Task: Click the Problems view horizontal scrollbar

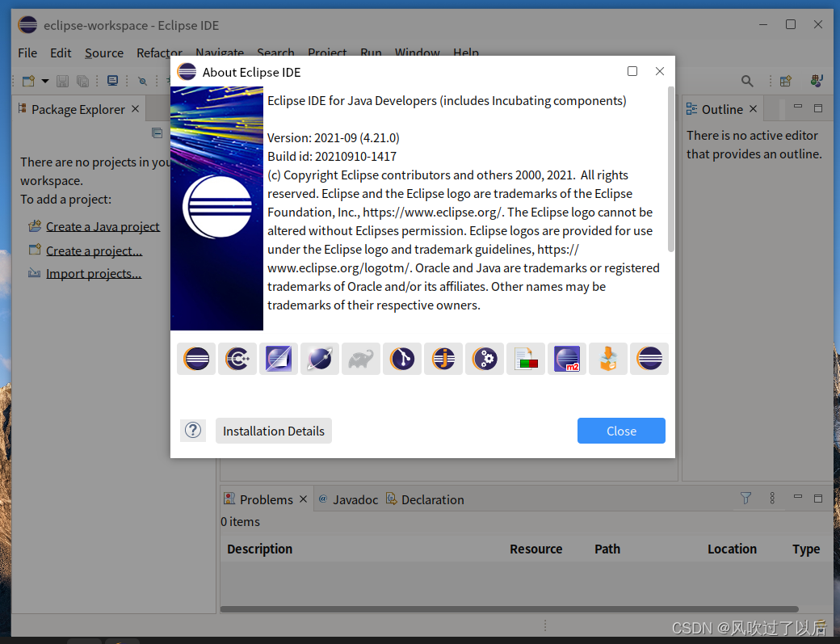Action: (510, 609)
